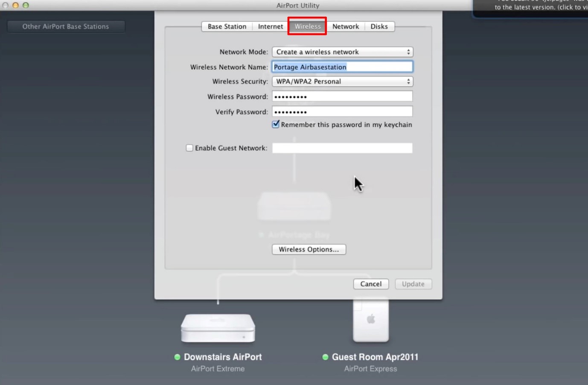Viewport: 588px width, 385px height.
Task: Open Wireless Options
Action: tap(309, 249)
